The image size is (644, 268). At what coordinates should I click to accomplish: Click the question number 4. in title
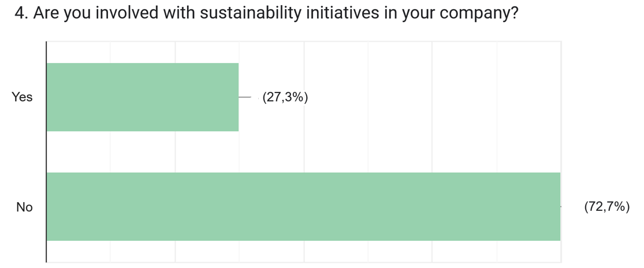coord(21,14)
